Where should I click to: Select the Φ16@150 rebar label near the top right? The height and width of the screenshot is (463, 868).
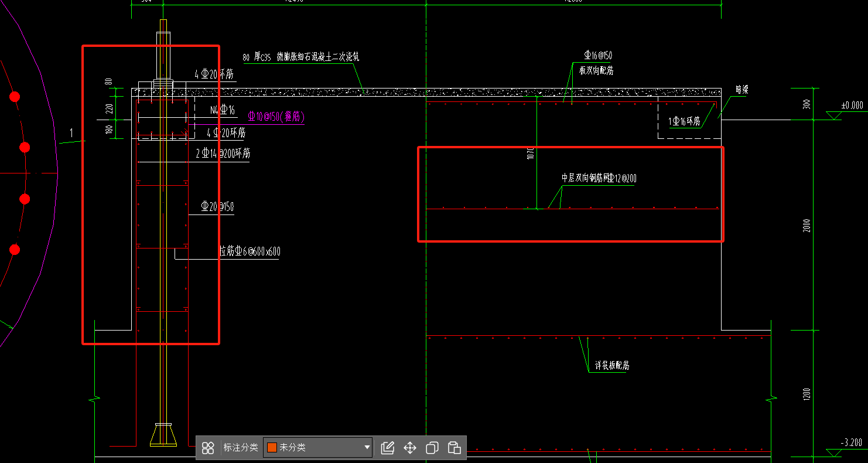point(598,56)
